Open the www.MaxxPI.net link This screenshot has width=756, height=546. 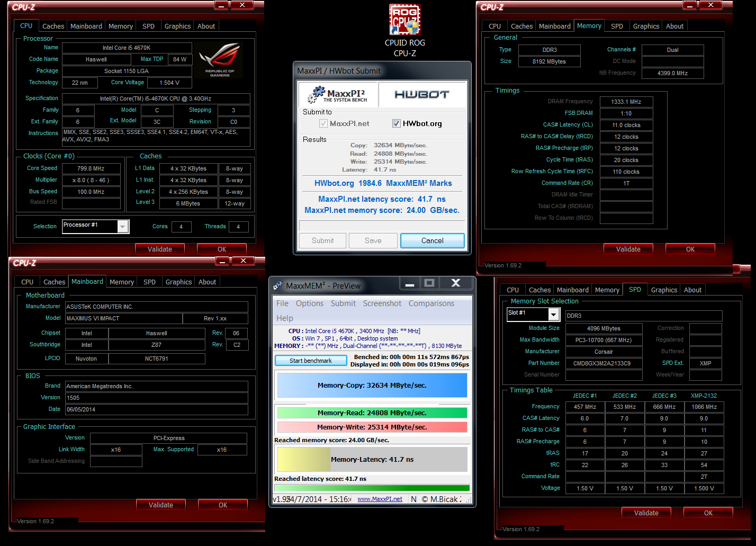pyautogui.click(x=380, y=499)
